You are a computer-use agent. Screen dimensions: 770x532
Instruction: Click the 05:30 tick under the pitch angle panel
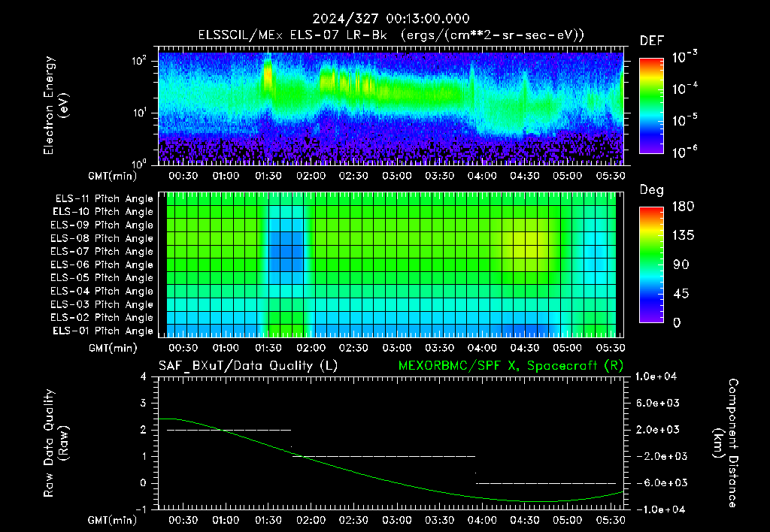click(x=611, y=348)
